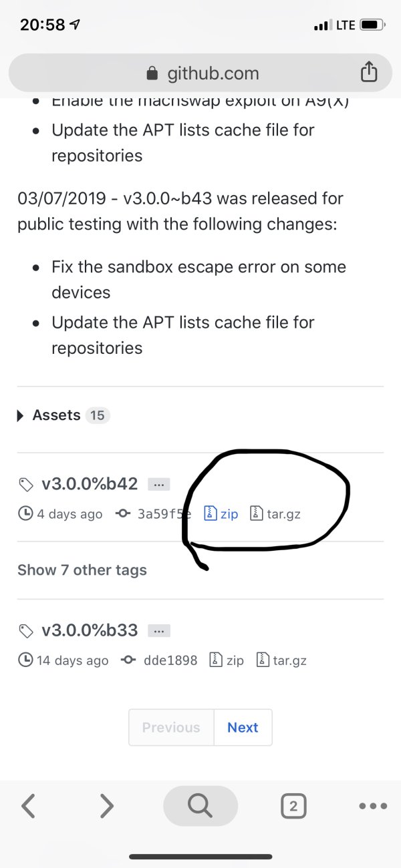Go to Next page of releases
This screenshot has width=401, height=868.
[243, 727]
